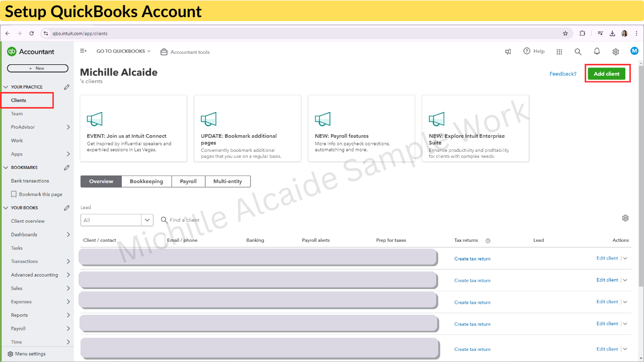Open the Lead filter dropdown set to All
Image resolution: width=644 pixels, height=362 pixels.
point(117,220)
